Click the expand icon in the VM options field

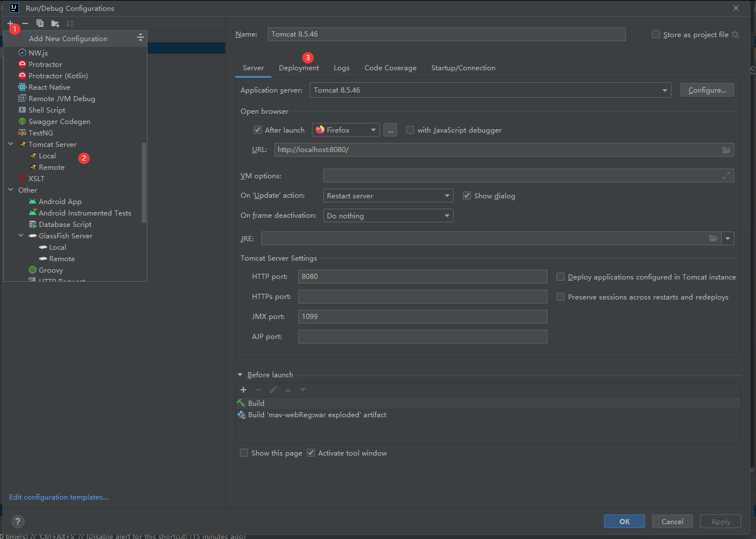726,175
